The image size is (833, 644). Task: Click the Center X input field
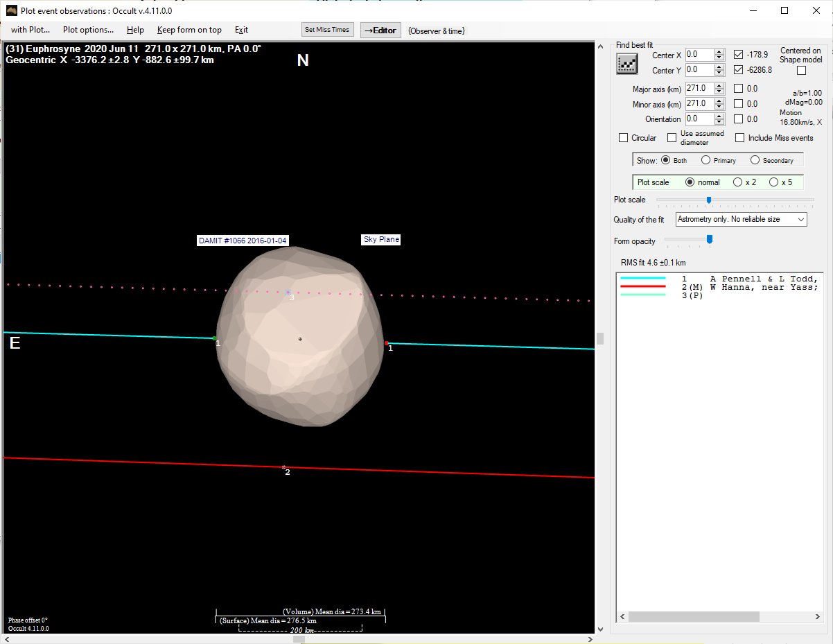(x=699, y=54)
